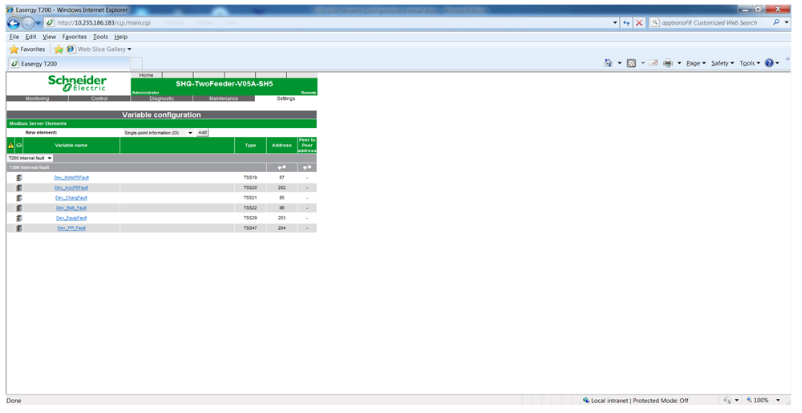802x413 pixels.
Task: Click the Add button for new element
Action: pos(203,133)
